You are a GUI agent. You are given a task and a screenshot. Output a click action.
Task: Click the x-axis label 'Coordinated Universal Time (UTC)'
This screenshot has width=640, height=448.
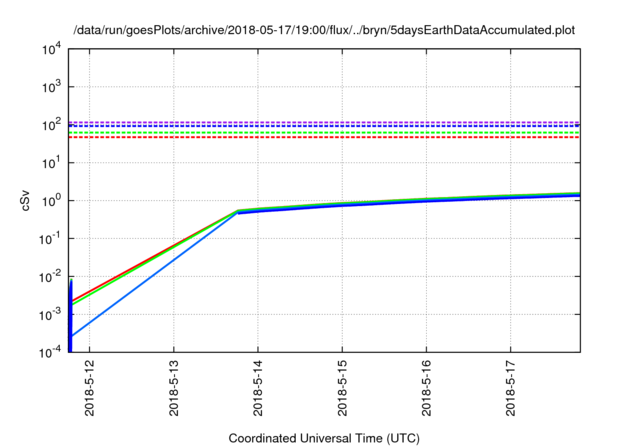324,438
